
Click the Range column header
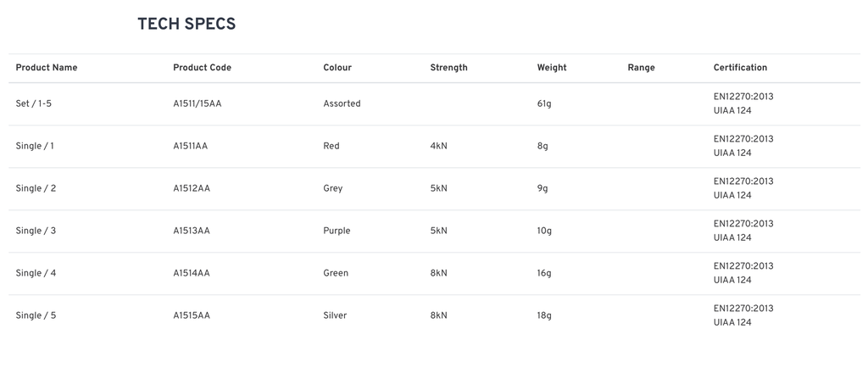(641, 68)
